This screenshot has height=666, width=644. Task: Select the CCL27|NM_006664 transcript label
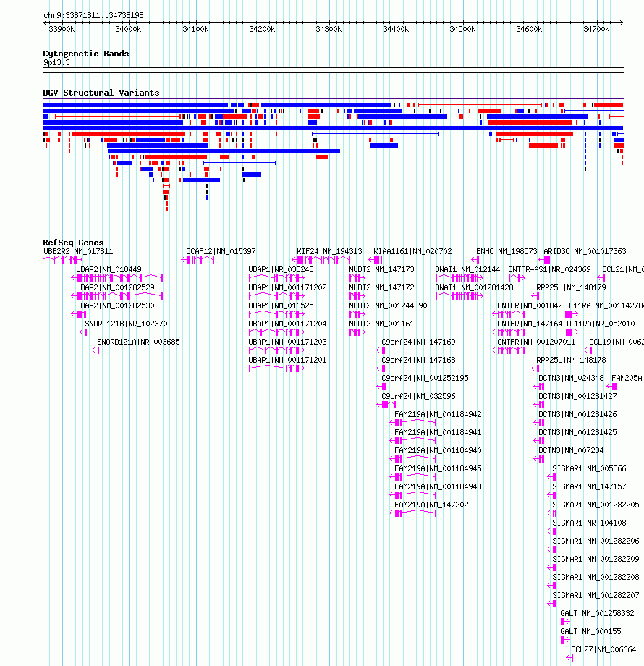coord(603,650)
